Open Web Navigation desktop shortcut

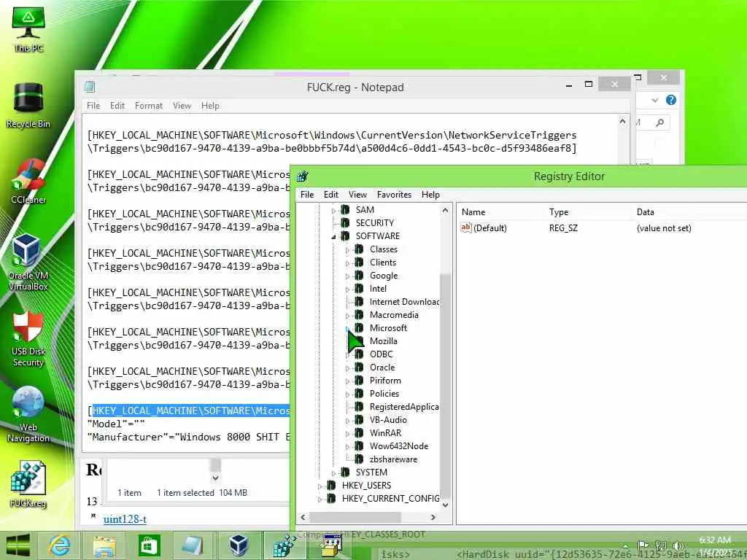[28, 415]
